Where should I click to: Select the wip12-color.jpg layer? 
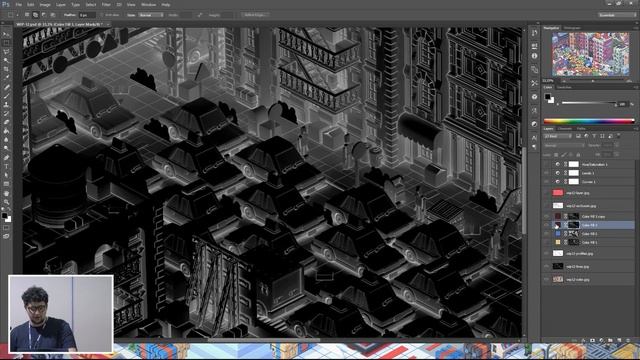(x=589, y=279)
